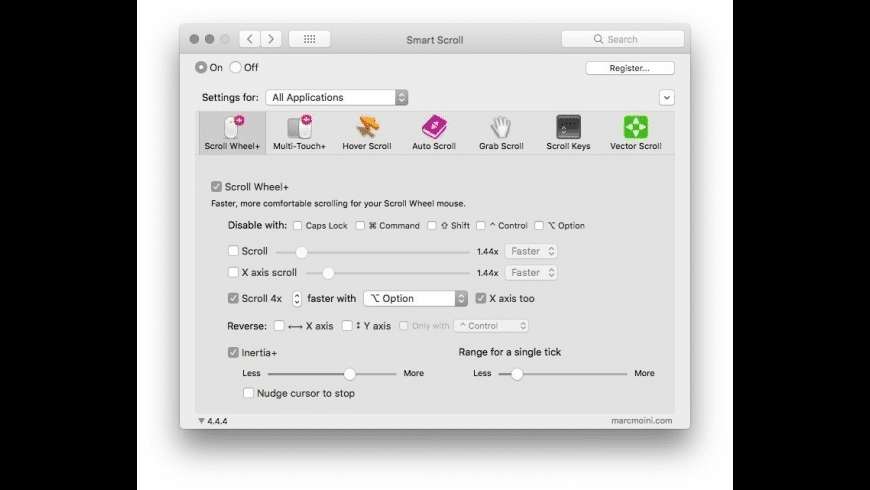
Task: Click the Inertia slider knob
Action: point(350,374)
